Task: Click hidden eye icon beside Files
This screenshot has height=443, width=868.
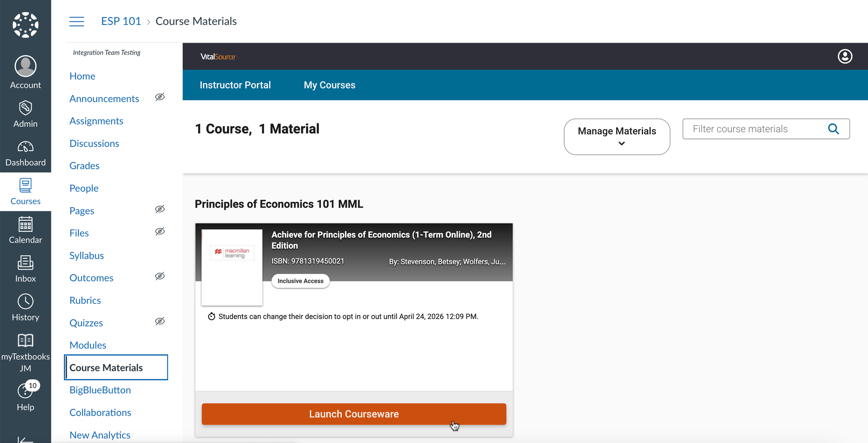Action: coord(160,231)
